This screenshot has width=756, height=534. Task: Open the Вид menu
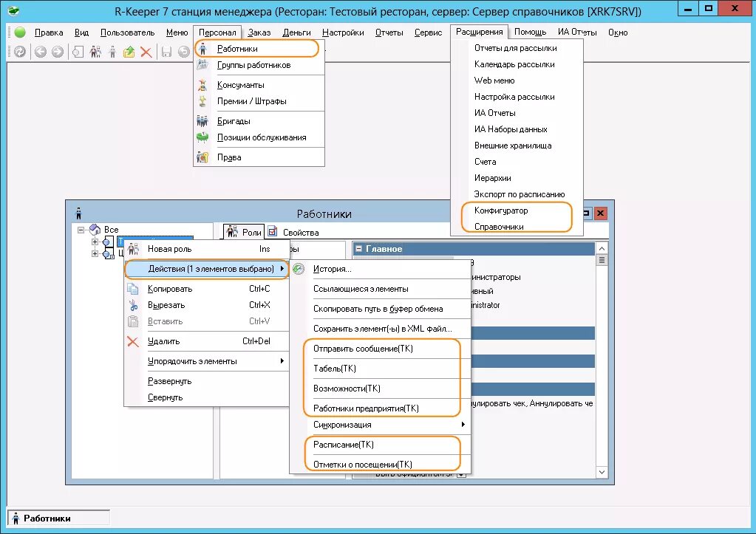click(81, 32)
